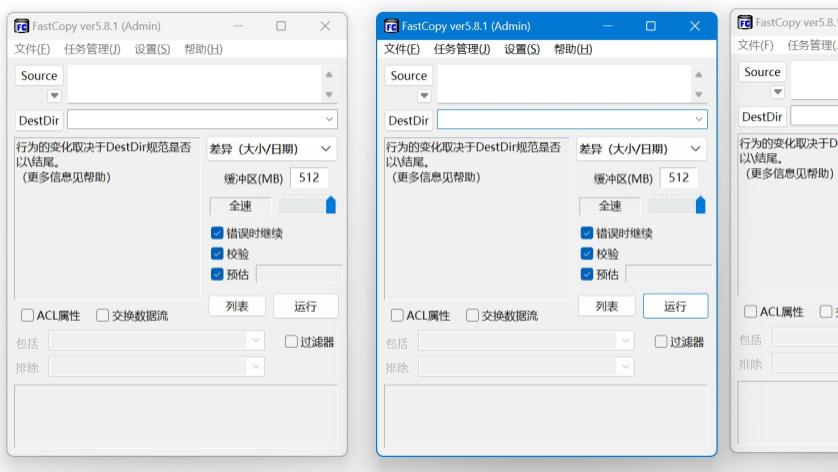Toggle 错误时继续 checkbox in left window

coord(217,233)
